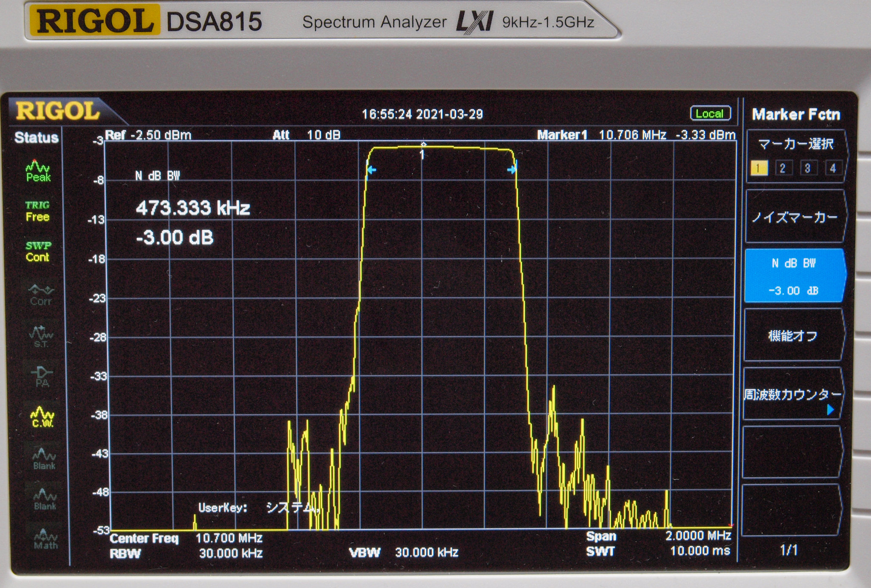Click the Corr correction status icon

pos(40,295)
